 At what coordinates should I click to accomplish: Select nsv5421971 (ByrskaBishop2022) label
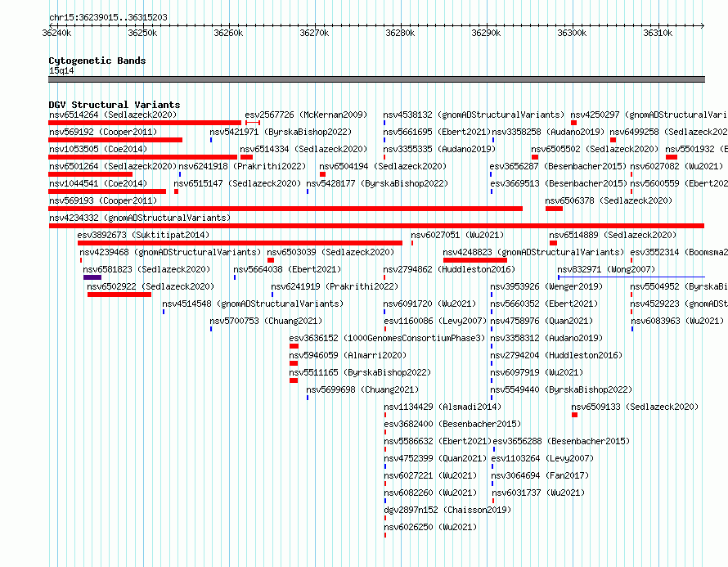point(281,132)
